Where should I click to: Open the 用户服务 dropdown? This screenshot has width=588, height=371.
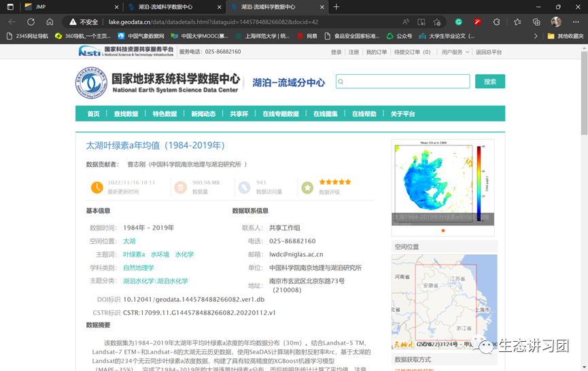[455, 52]
